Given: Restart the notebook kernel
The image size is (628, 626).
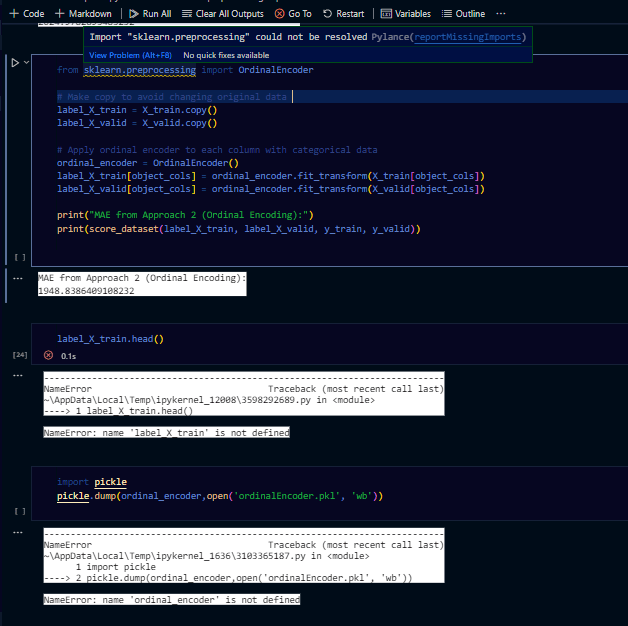Looking at the screenshot, I should [344, 14].
